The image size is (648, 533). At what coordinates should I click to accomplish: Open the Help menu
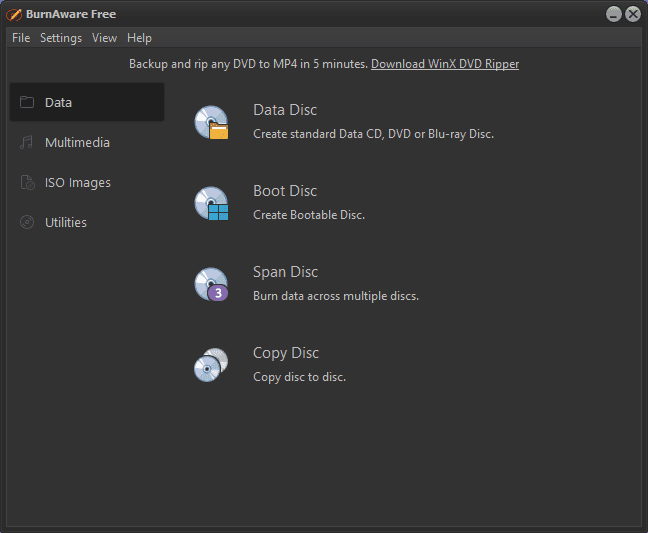(x=140, y=38)
